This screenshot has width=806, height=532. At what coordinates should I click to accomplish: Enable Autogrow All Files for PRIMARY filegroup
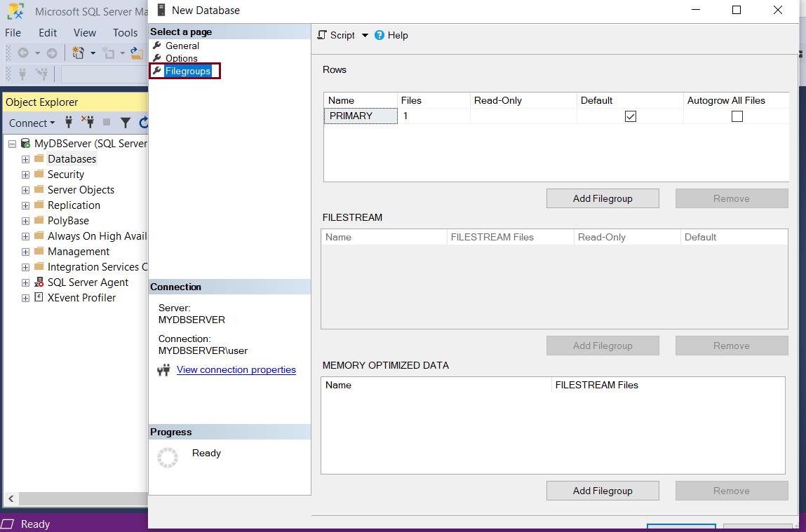coord(737,116)
